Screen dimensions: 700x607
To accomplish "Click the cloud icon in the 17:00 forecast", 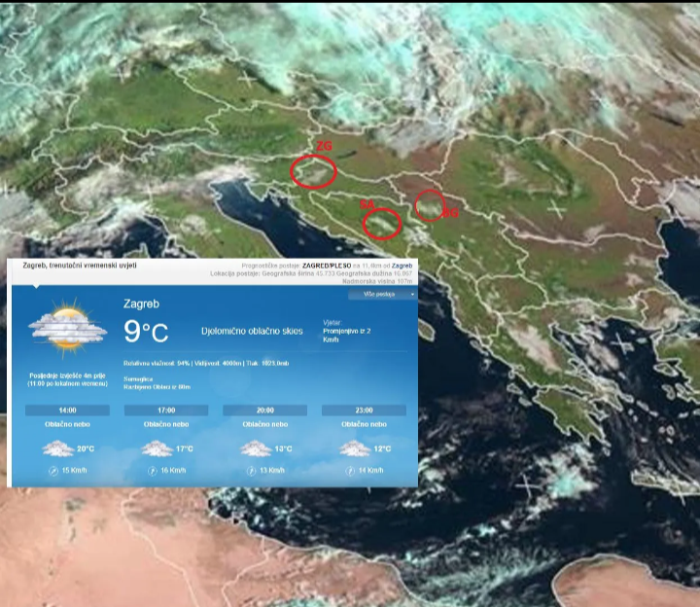I will click(x=156, y=448).
